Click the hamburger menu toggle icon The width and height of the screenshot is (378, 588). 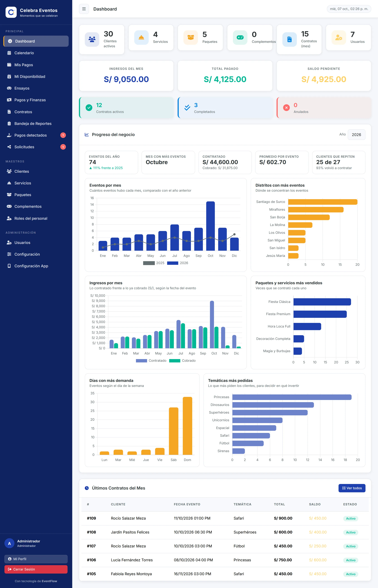click(84, 9)
